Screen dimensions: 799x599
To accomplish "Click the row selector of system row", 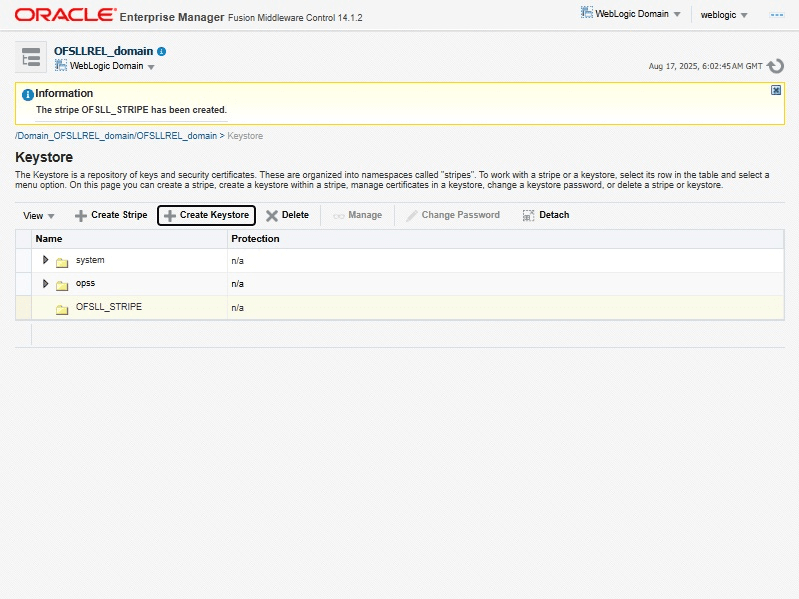I will (x=23, y=260).
